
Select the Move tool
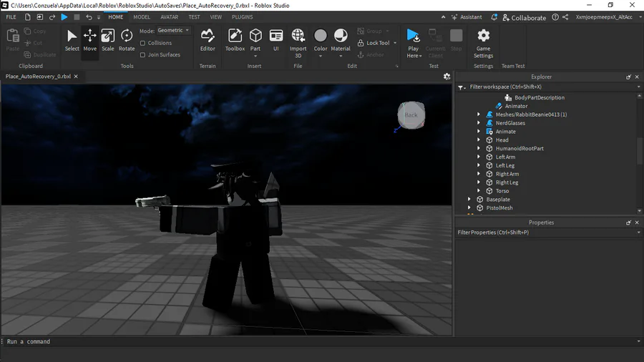coord(90,40)
